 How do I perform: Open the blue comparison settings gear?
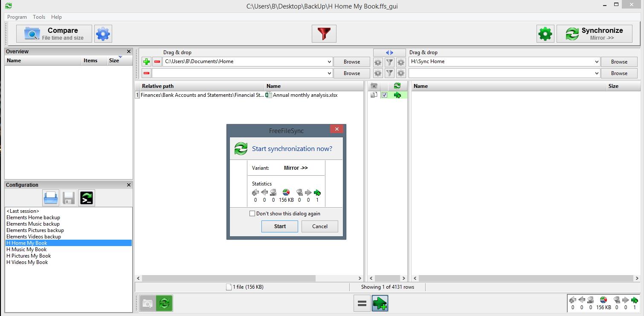[x=103, y=34]
